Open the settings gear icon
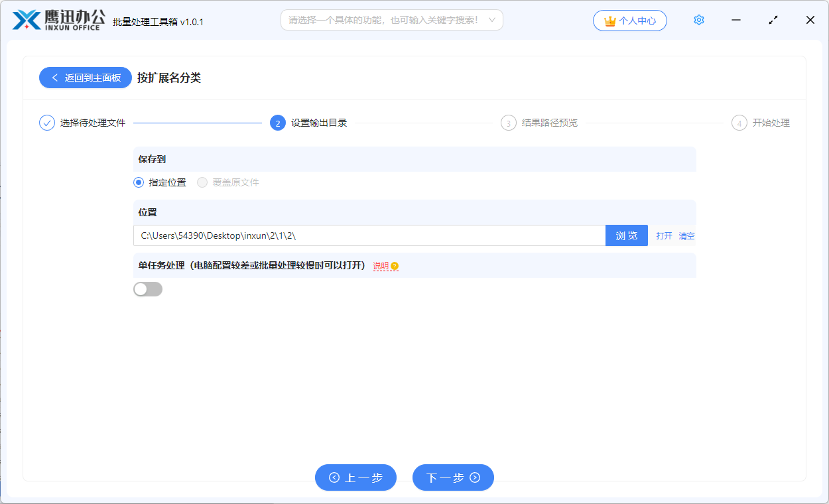Screen dimensions: 829x504 (698, 20)
